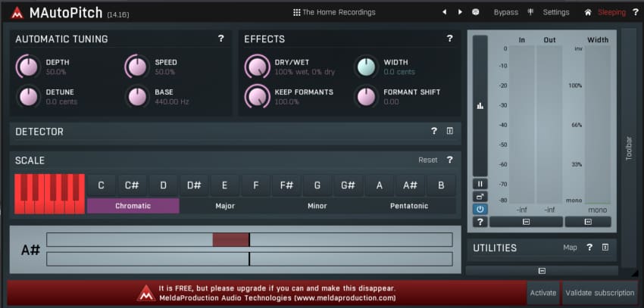Open Detector section presets icon

click(x=449, y=132)
